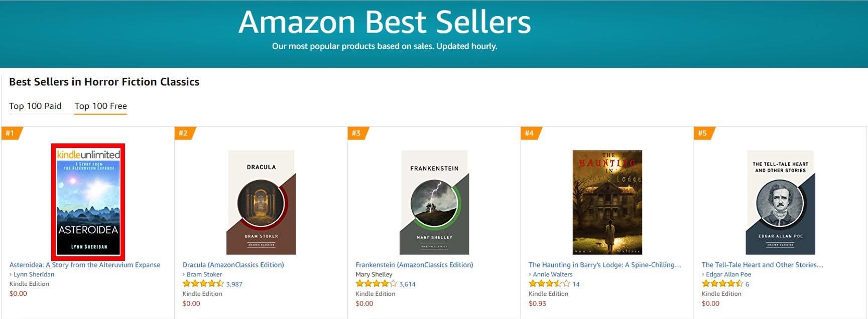Viewport: 868px width, 319px height.
Task: Click Dracula's star rating icons
Action: [203, 284]
